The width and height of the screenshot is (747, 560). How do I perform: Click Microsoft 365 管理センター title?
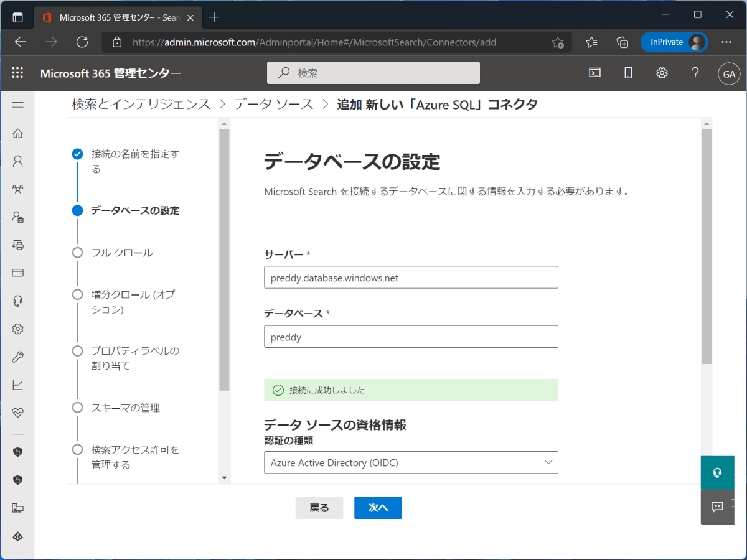tap(111, 73)
